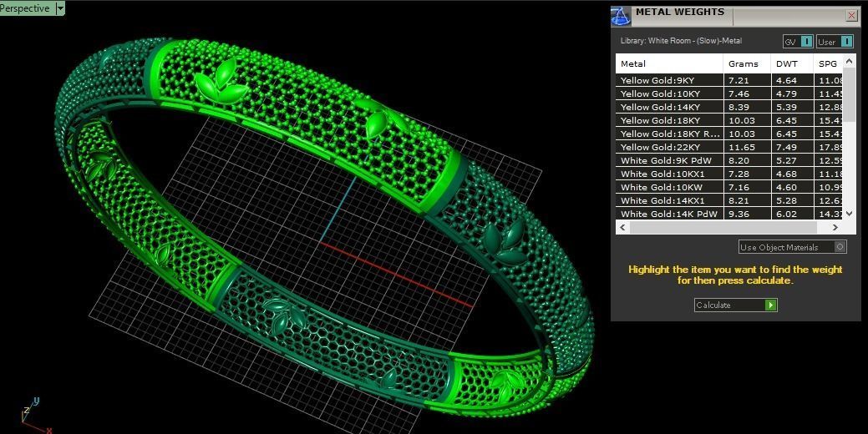Select the White Gold:10KW row

[x=729, y=187]
